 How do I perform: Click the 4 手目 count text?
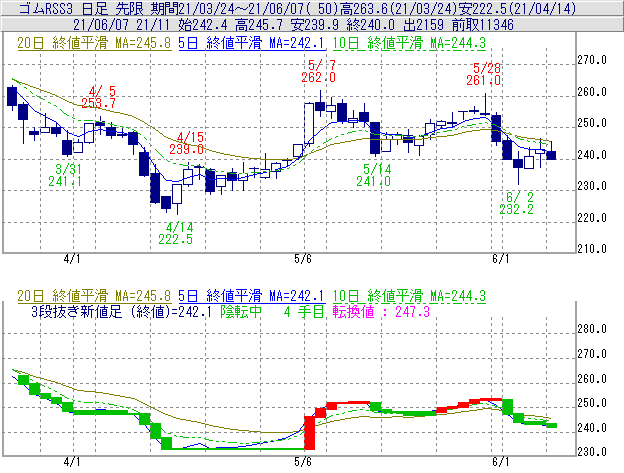[x=304, y=311]
